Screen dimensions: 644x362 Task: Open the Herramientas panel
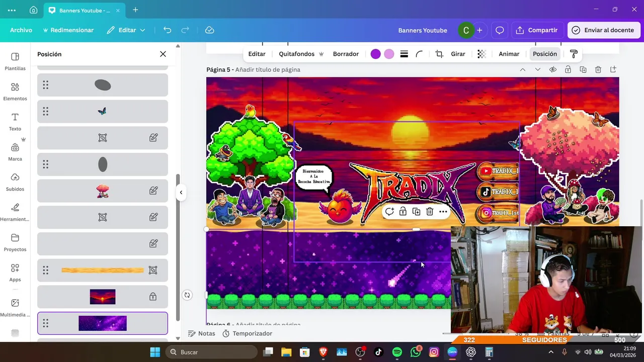(x=15, y=212)
